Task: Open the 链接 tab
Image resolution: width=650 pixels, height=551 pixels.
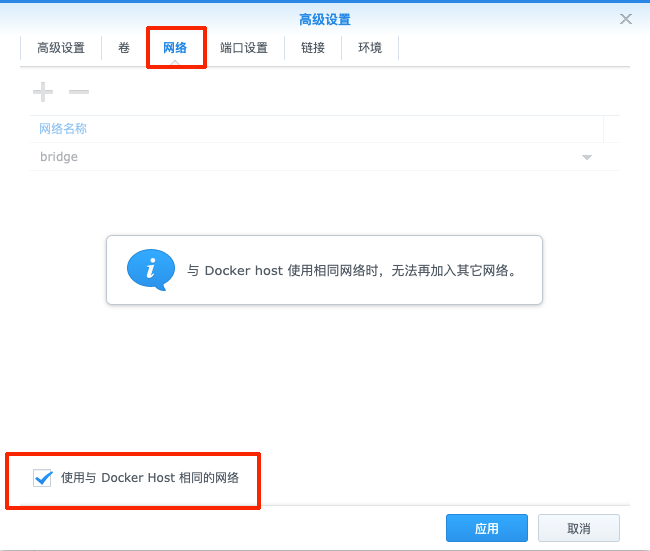Action: point(313,48)
